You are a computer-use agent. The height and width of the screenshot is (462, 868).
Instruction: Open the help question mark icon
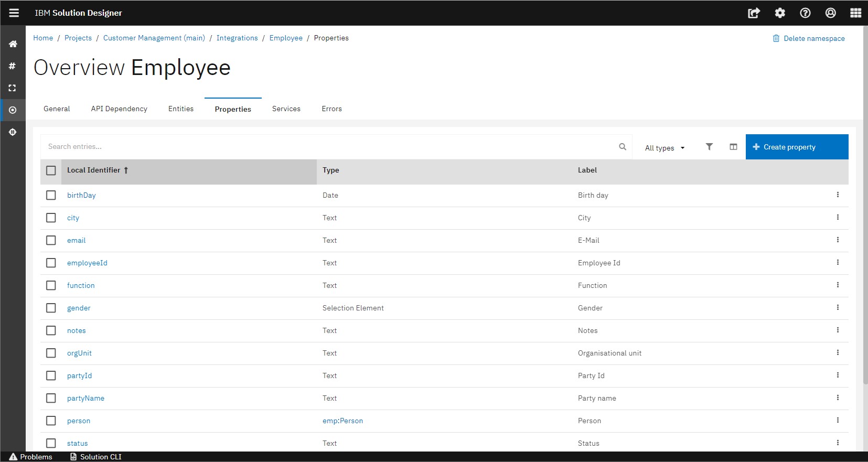coord(805,13)
